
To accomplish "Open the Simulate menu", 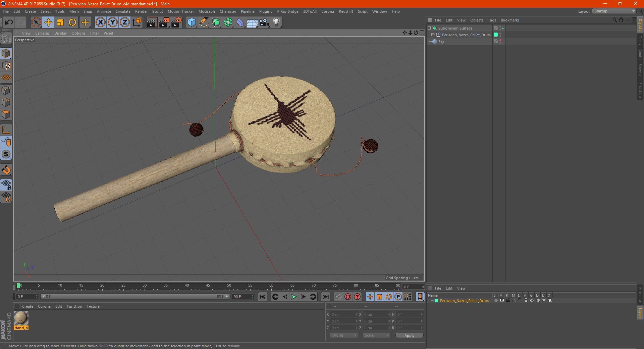I will point(123,11).
